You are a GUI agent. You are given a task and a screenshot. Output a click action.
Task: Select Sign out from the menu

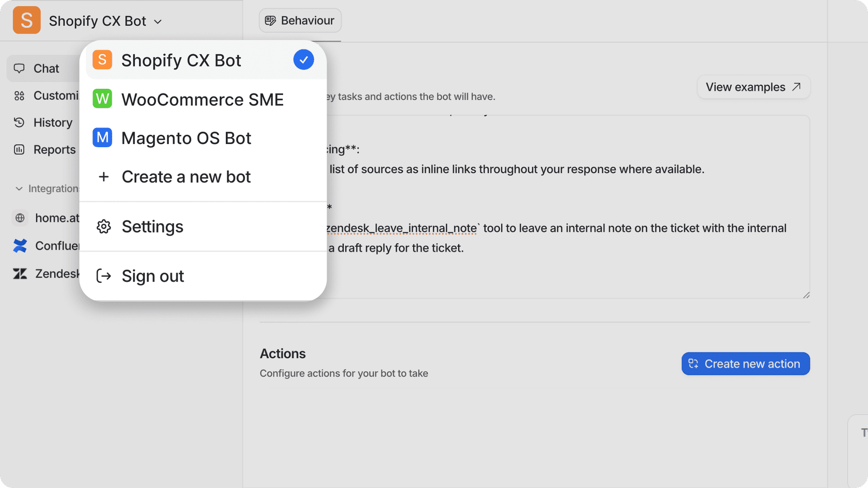(x=152, y=276)
